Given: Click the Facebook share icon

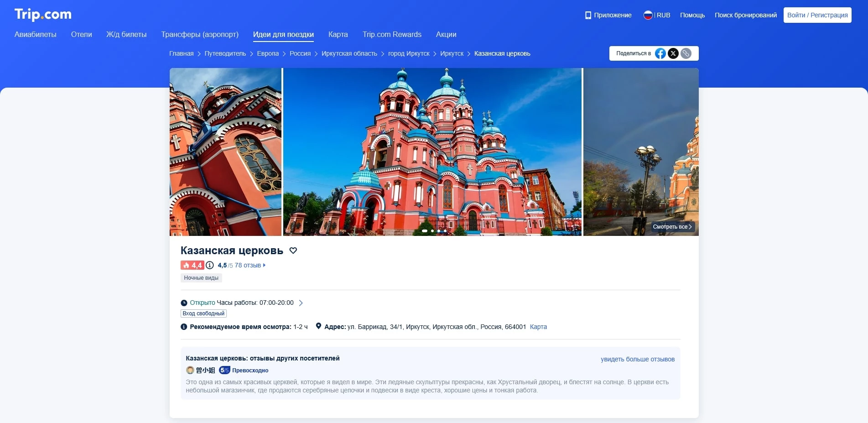Looking at the screenshot, I should tap(660, 53).
